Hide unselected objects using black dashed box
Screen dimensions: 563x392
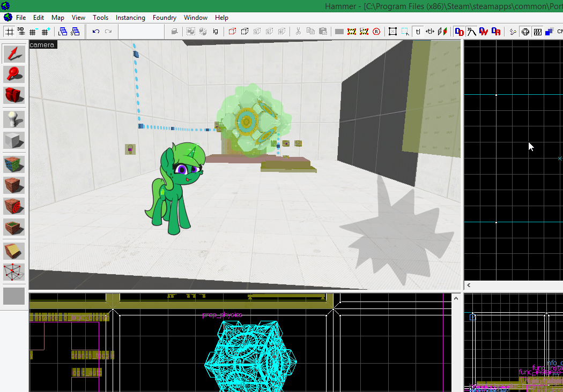pos(245,32)
